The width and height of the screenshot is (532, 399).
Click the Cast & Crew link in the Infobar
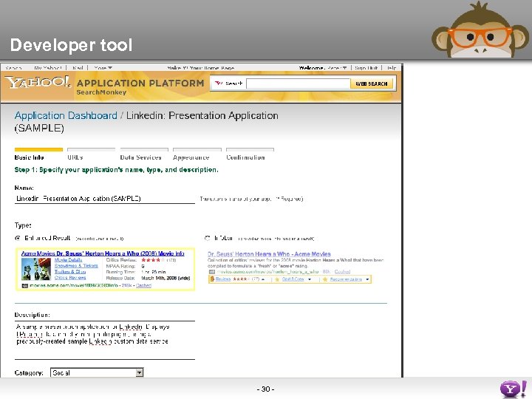point(293,279)
